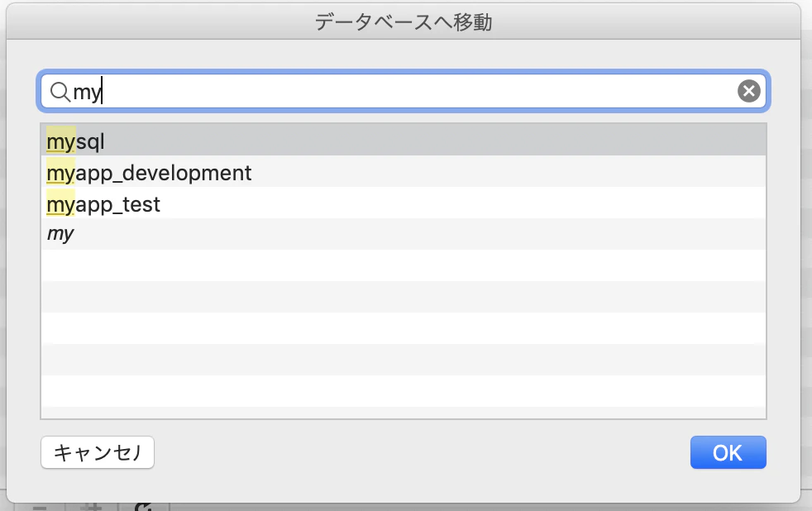This screenshot has height=511, width=812.
Task: Click the magnifying glass search icon
Action: click(x=60, y=92)
